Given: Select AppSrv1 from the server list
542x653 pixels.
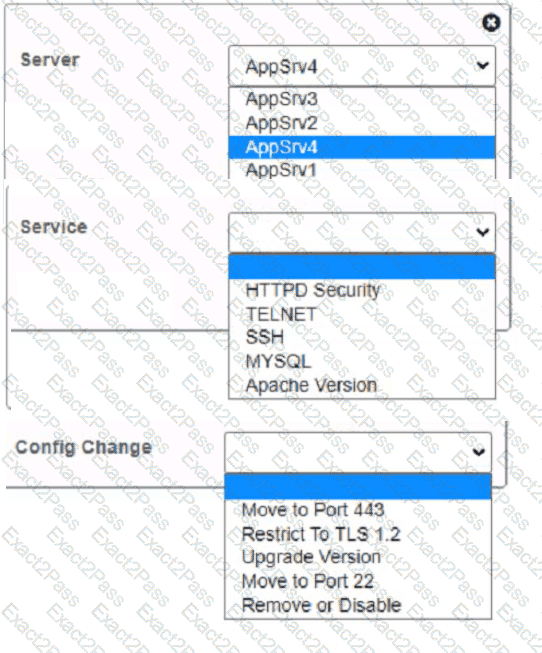Looking at the screenshot, I should pyautogui.click(x=362, y=169).
